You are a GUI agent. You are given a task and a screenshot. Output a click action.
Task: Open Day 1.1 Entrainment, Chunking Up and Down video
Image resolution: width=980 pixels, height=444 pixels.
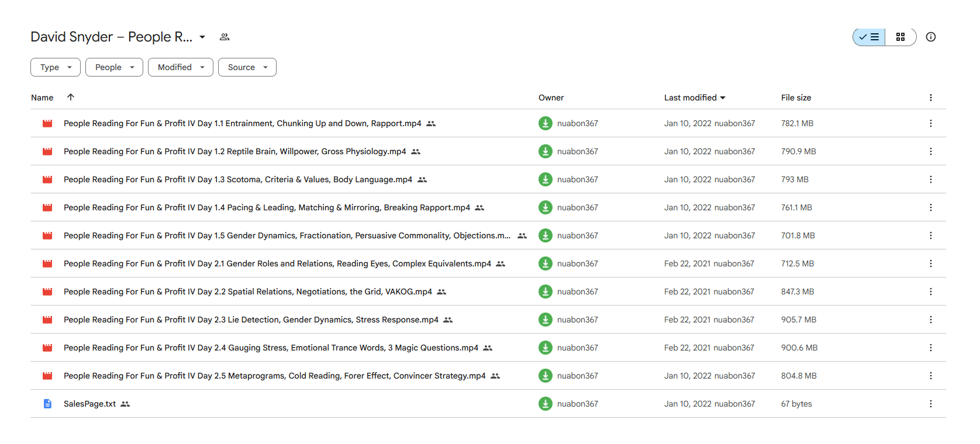click(x=242, y=123)
